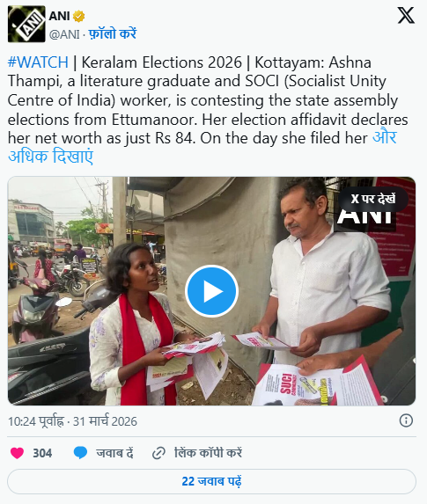Open the ANI profile avatar

[x=26, y=24]
